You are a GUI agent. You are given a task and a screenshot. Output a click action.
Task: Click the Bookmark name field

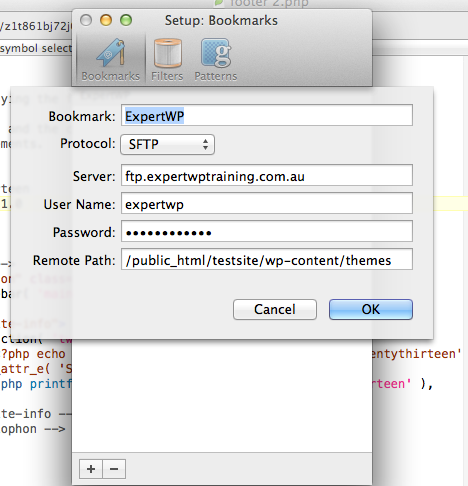pyautogui.click(x=267, y=115)
